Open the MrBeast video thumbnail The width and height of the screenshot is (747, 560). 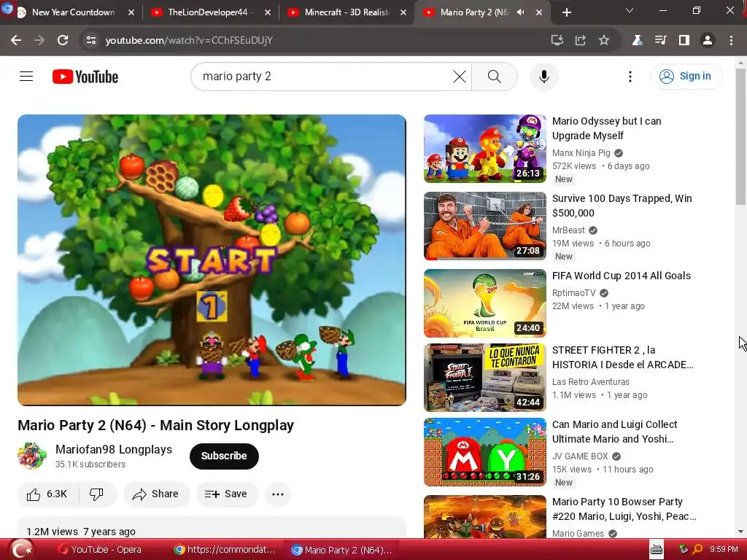tap(485, 226)
